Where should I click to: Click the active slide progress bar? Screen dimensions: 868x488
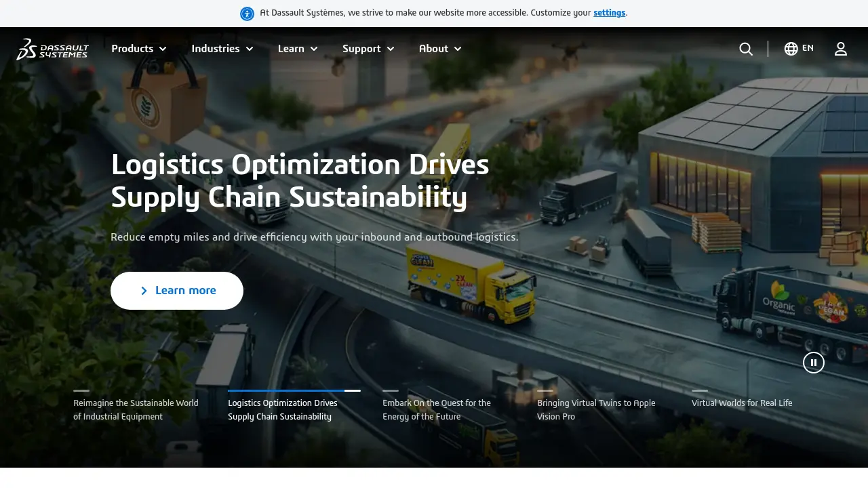294,390
